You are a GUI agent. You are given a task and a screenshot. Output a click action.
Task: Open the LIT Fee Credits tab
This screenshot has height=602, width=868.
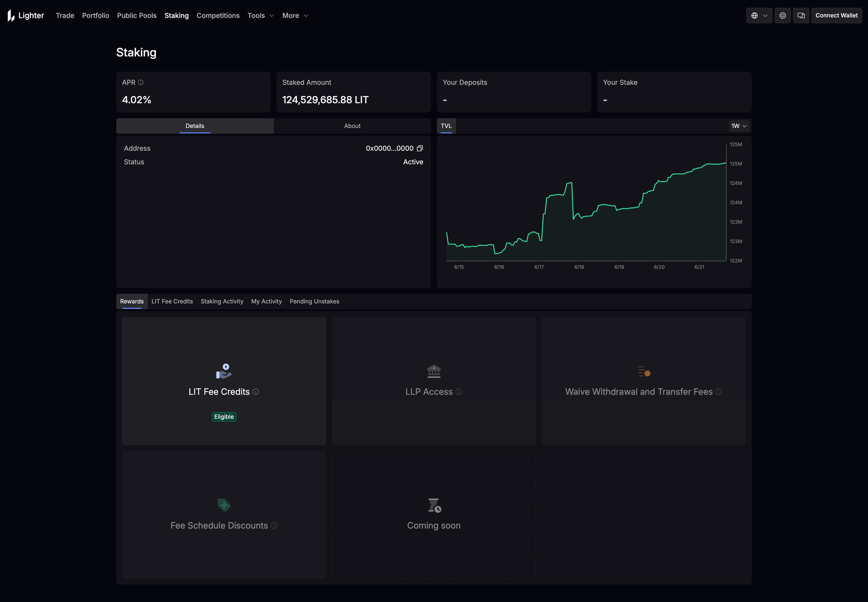172,301
